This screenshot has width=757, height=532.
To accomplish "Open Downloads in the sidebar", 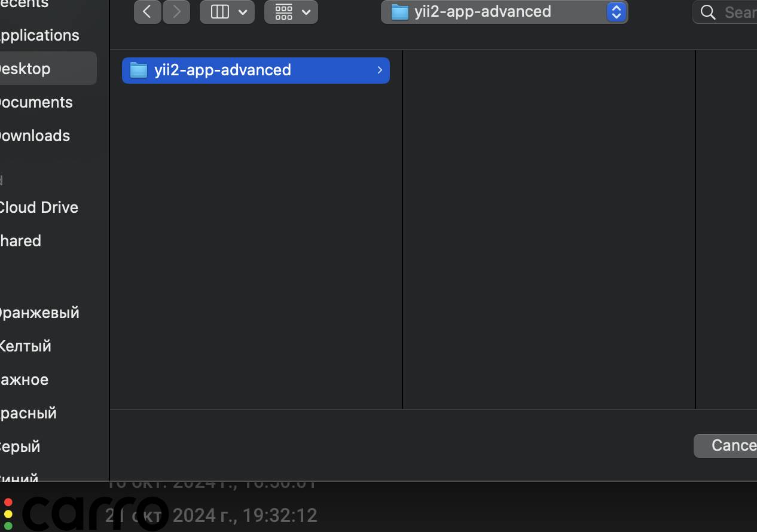I will point(34,136).
